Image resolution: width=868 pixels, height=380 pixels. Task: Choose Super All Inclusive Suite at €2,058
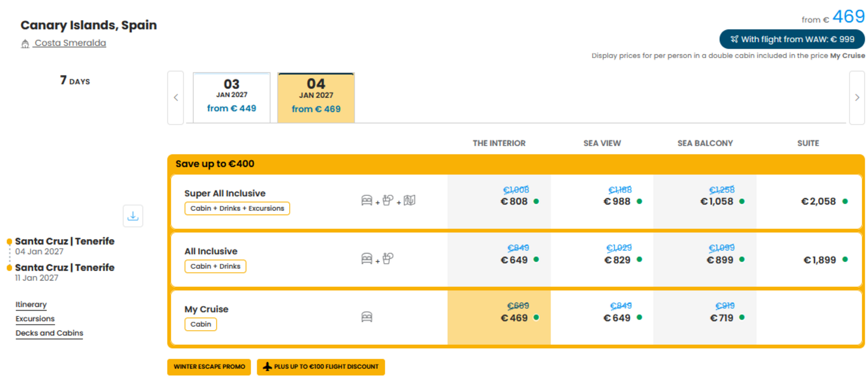click(x=809, y=201)
